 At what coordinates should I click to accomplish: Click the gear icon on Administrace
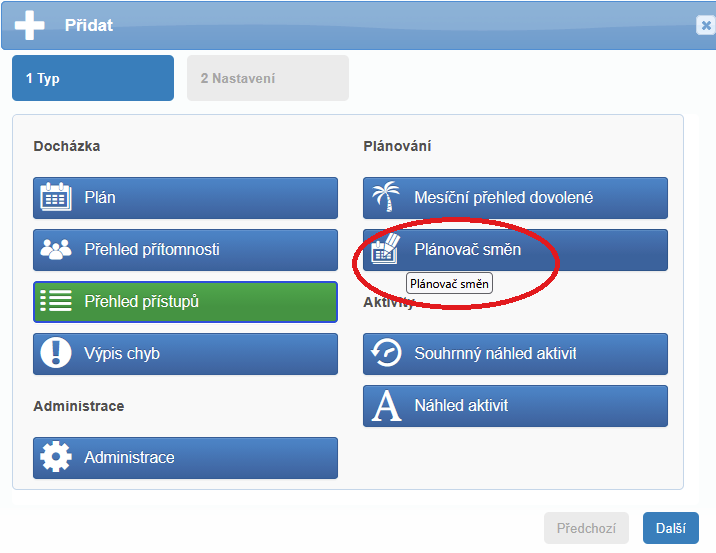[x=56, y=458]
